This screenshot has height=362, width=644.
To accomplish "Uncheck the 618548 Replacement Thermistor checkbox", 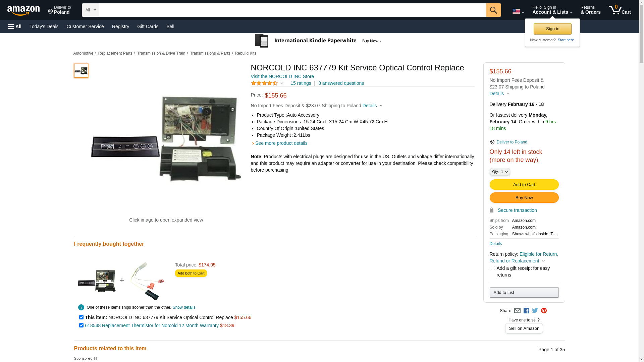I will click(81, 325).
